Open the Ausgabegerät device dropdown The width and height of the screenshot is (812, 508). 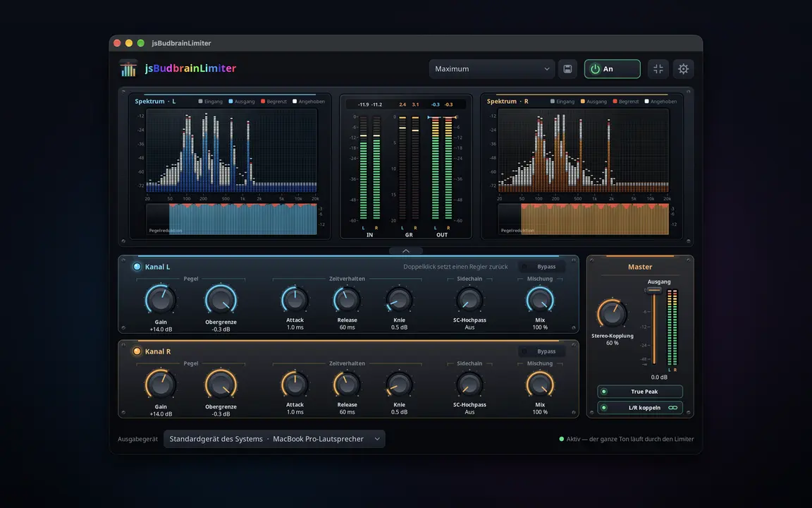point(274,439)
